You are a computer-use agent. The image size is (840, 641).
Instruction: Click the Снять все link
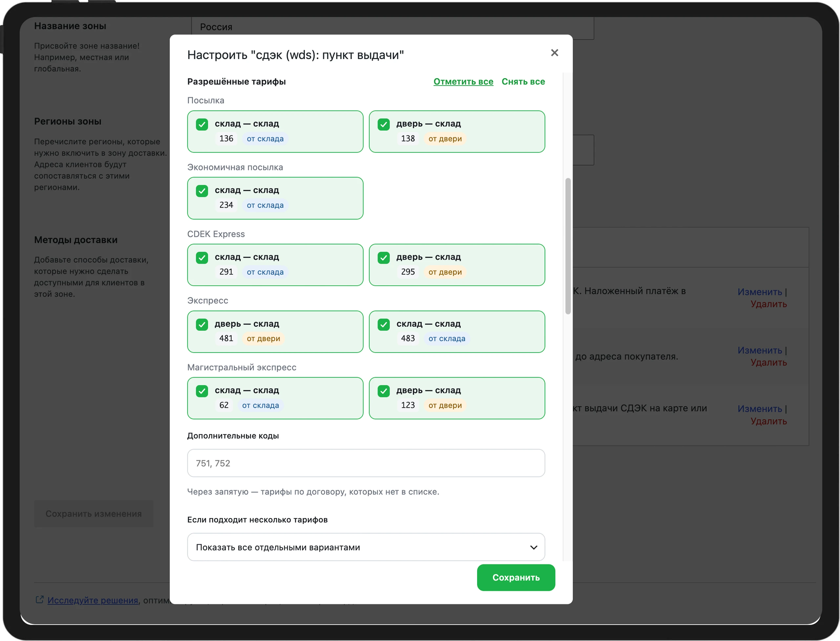pyautogui.click(x=523, y=82)
